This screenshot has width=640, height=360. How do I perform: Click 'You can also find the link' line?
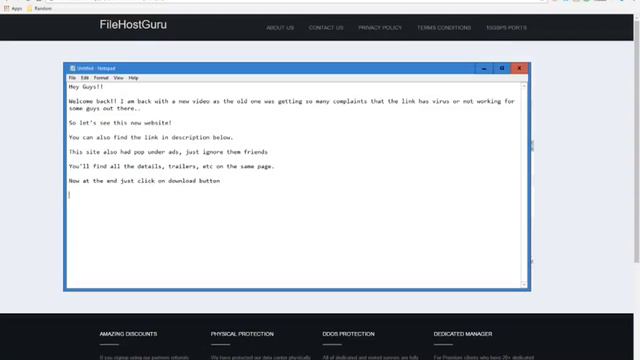[x=151, y=138]
